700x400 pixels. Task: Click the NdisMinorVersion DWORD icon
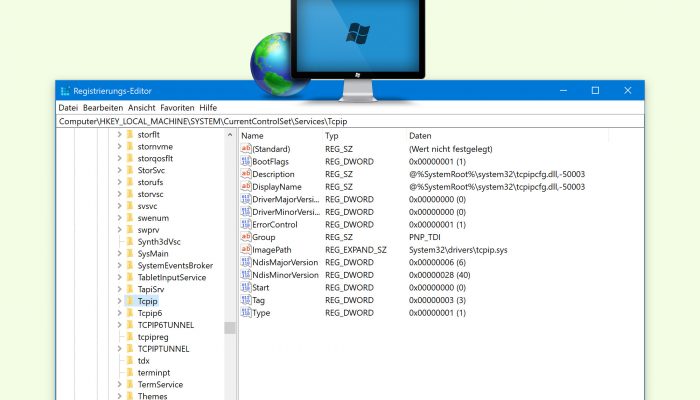pos(246,275)
